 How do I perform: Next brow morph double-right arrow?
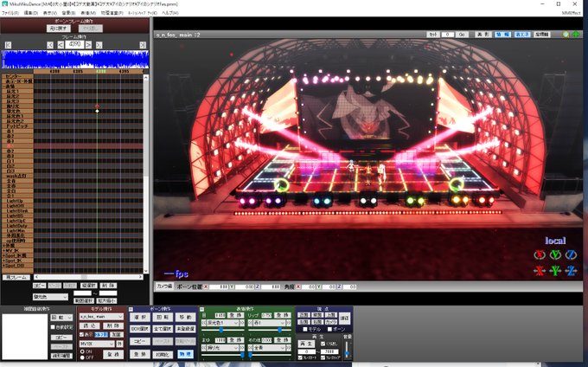pyautogui.click(x=242, y=348)
